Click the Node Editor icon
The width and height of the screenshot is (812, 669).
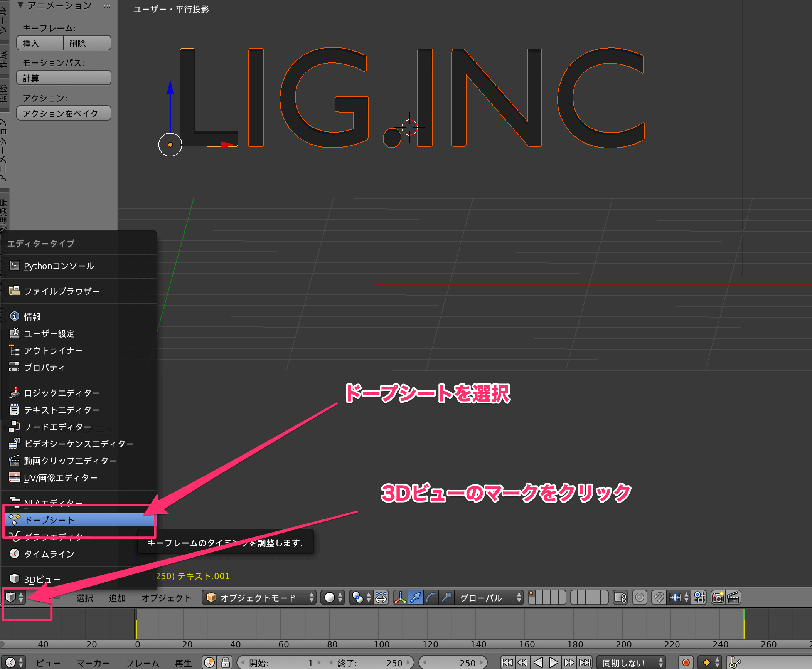click(x=15, y=427)
